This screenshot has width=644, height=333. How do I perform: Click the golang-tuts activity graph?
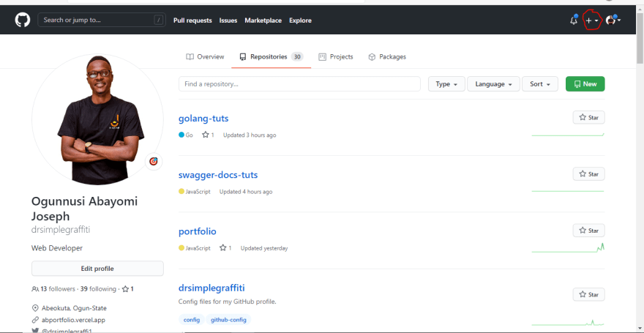(568, 134)
